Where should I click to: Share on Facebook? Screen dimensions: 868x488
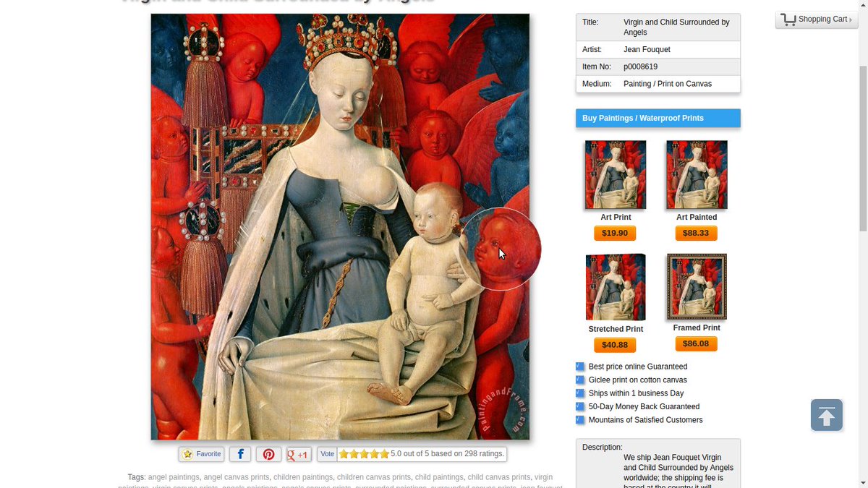click(x=240, y=454)
